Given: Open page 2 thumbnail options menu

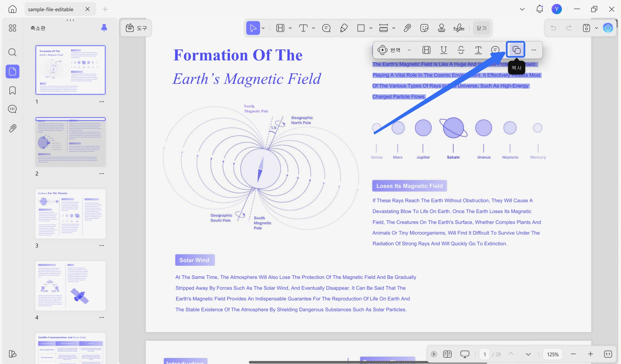Looking at the screenshot, I should pyautogui.click(x=102, y=174).
